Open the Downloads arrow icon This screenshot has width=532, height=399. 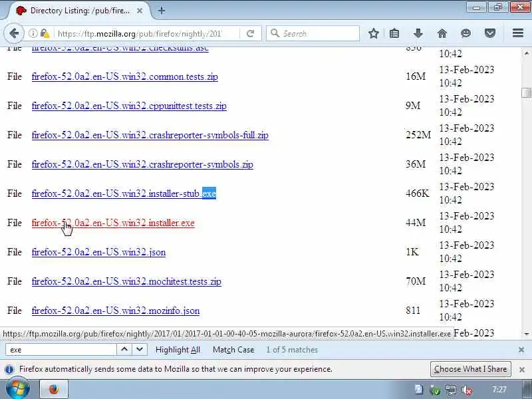point(418,33)
